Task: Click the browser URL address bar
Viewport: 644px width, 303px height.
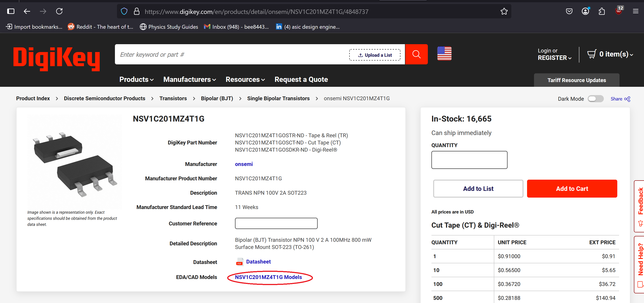Action: [314, 11]
